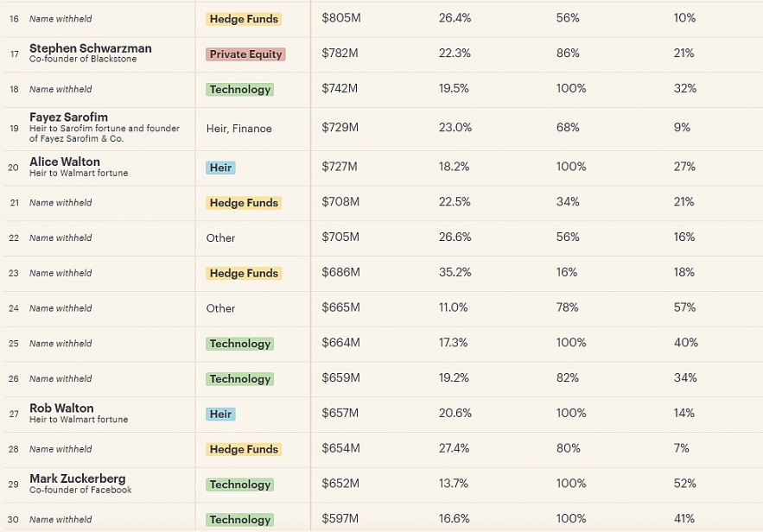The width and height of the screenshot is (763, 532).
Task: Click the 35.2% rate in row 23
Action: click(x=455, y=273)
